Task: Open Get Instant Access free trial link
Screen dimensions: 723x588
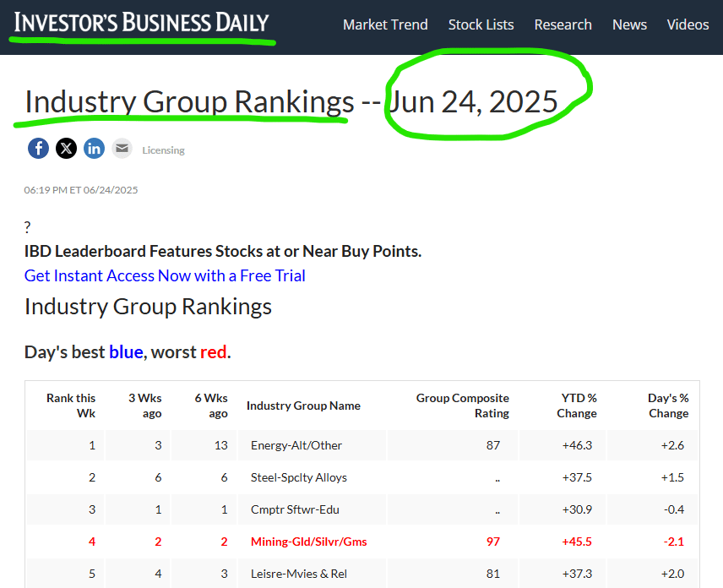Action: (x=165, y=275)
